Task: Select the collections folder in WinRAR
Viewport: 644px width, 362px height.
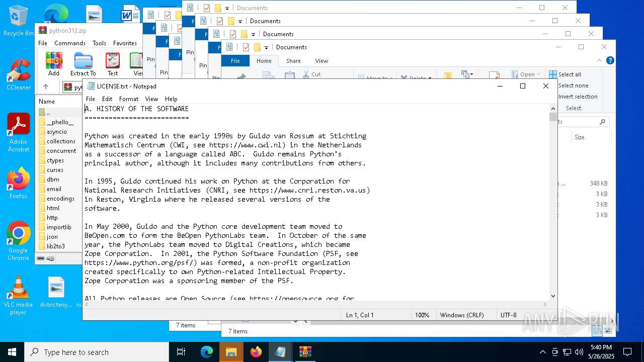Action: click(x=61, y=141)
